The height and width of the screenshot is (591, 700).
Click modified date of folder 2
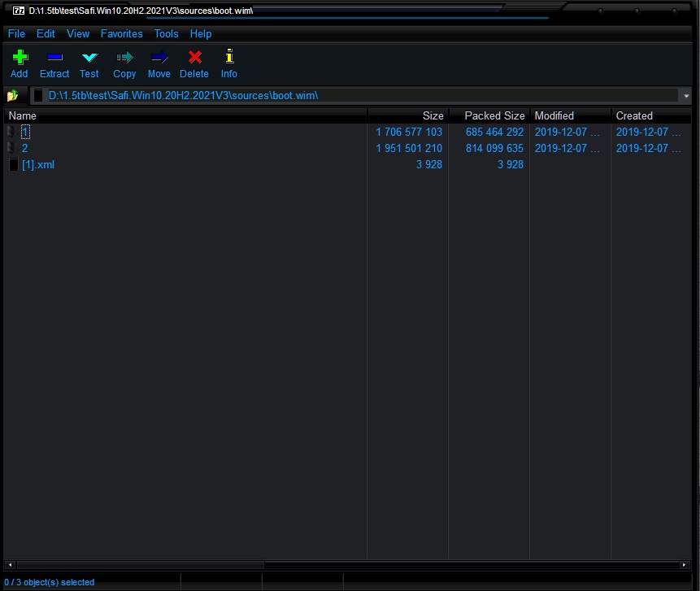coord(567,148)
